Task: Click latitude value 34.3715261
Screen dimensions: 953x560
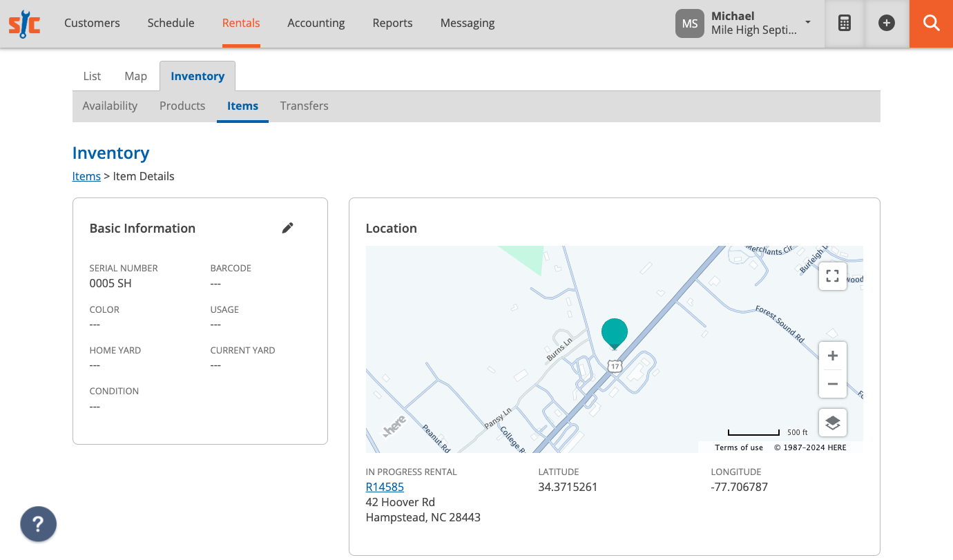Action: click(568, 487)
